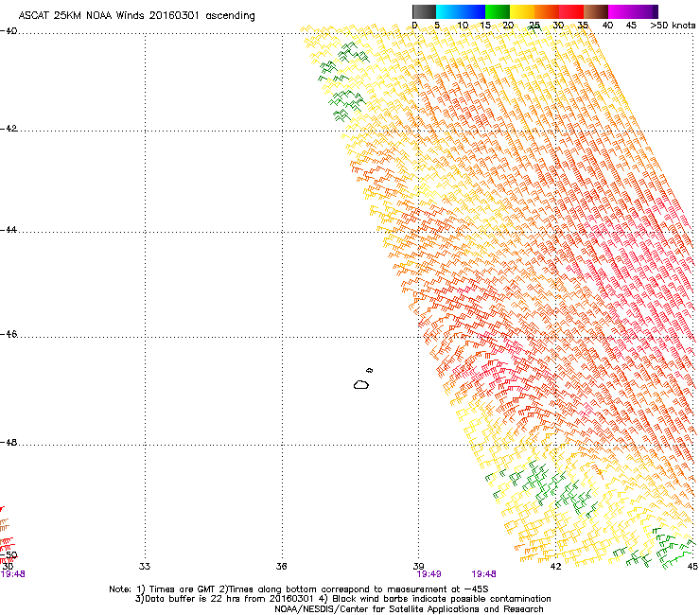Click the cyan 5–10 knots color segment
Screen dimensions: 700x615
coord(448,11)
